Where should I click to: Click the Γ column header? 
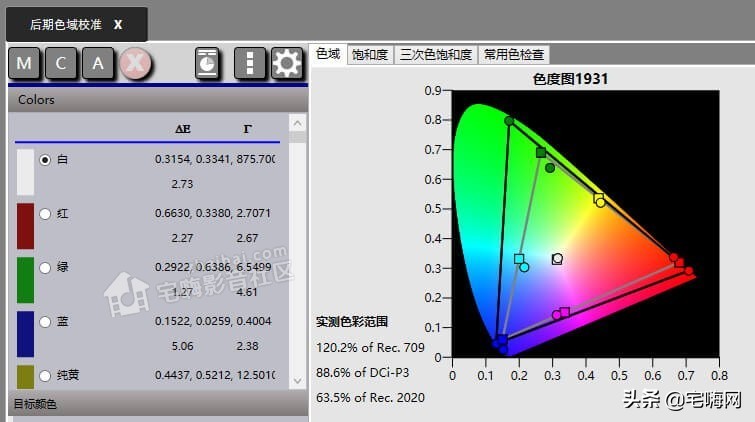247,129
